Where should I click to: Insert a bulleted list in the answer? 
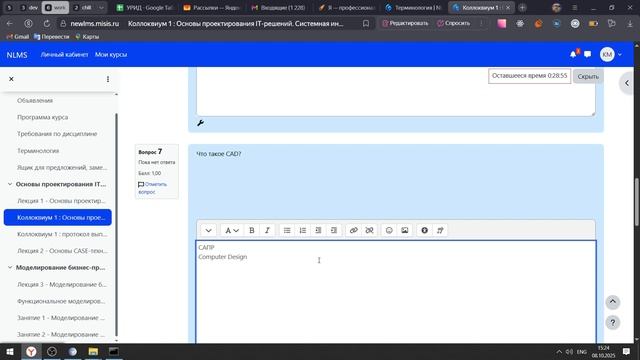click(287, 230)
